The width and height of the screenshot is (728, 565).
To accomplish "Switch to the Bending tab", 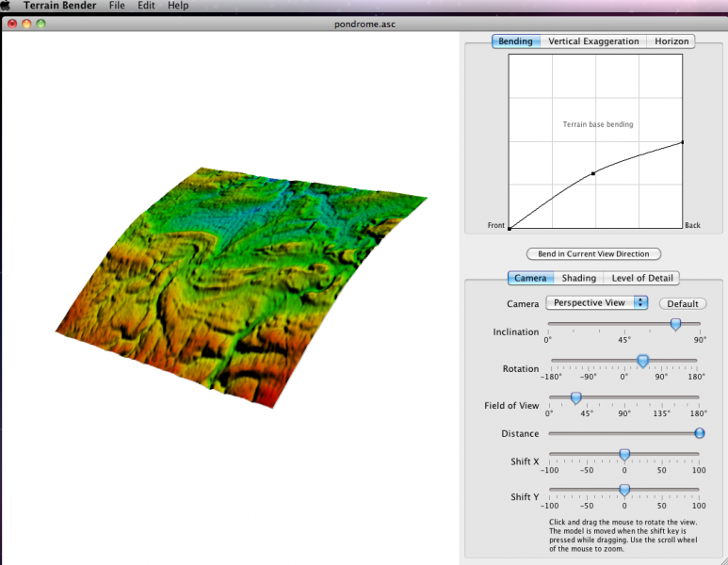I will 515,41.
